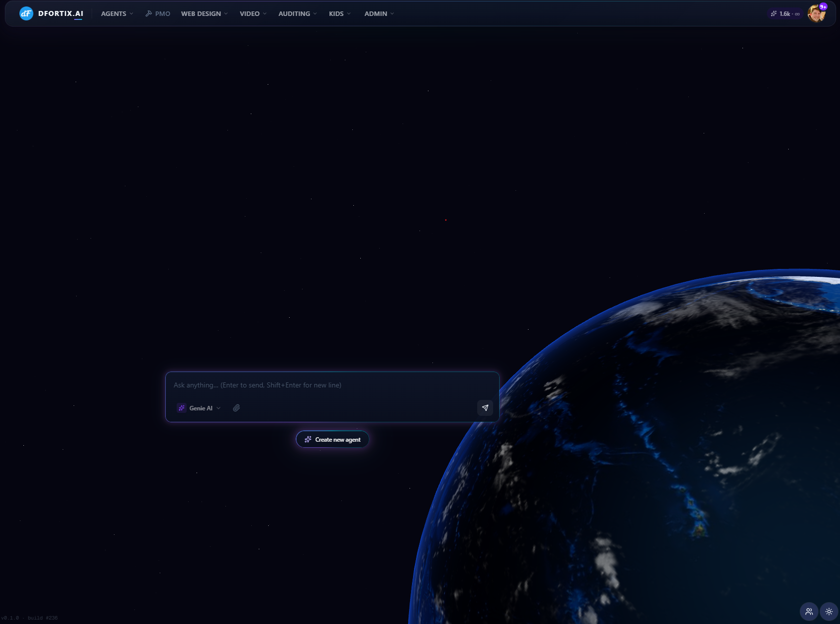Expand the WEB DESIGN menu
The width and height of the screenshot is (840, 624).
pyautogui.click(x=205, y=13)
